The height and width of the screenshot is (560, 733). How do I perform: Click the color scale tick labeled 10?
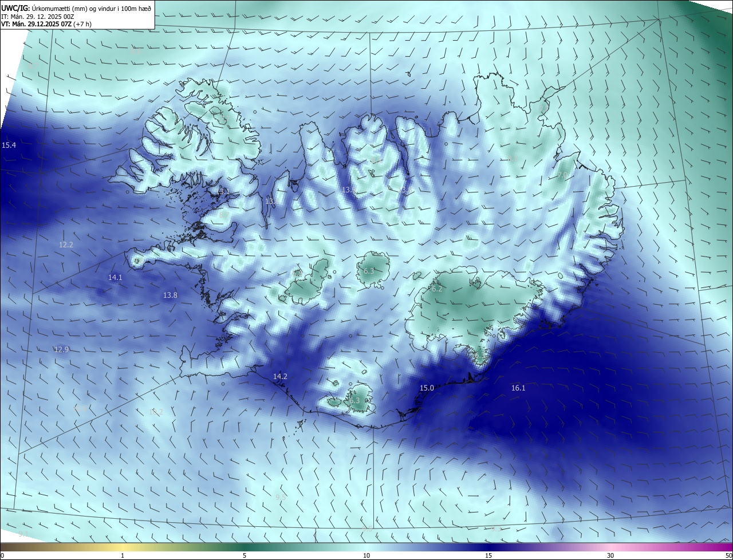(366, 555)
